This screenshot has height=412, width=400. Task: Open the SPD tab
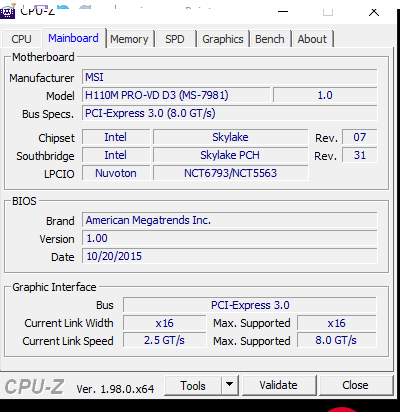coord(175,39)
